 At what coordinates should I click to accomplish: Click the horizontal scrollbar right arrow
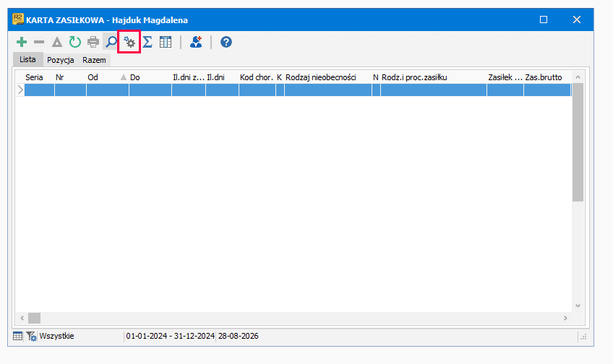point(565,318)
